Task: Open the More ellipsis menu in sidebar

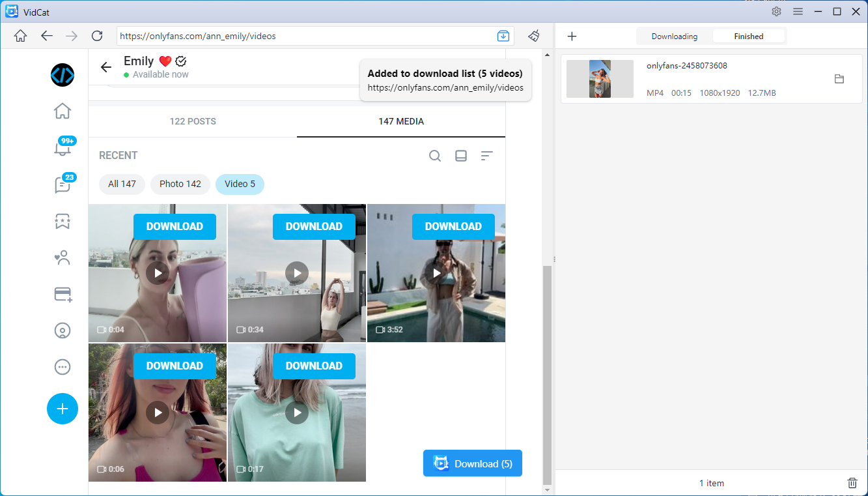Action: point(63,367)
